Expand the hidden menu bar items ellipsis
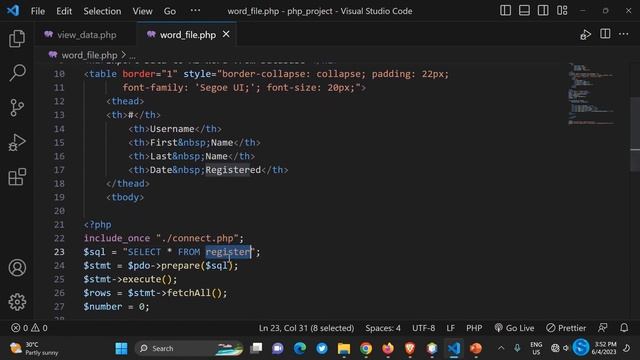 [196, 11]
